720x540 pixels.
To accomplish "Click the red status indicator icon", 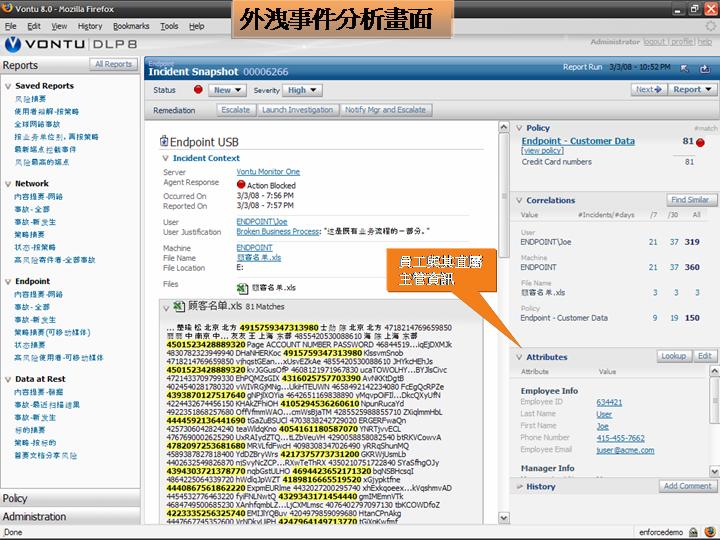I will pos(198,90).
